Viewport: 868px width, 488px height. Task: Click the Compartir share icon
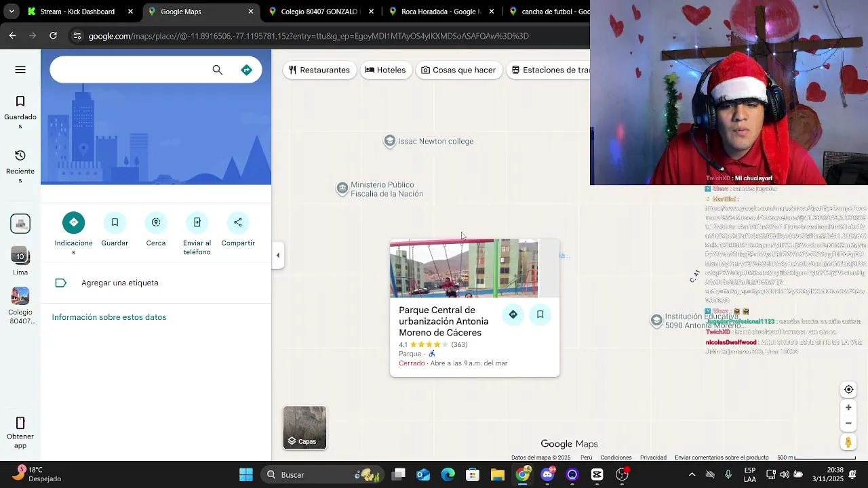tap(238, 222)
